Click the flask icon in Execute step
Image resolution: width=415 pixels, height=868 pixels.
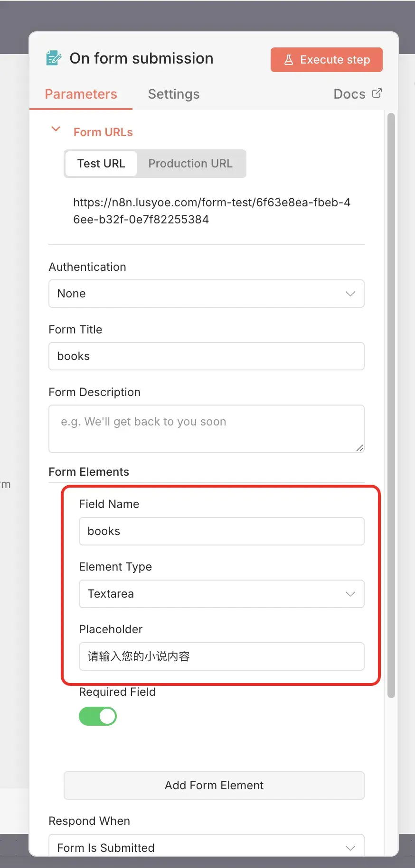pyautogui.click(x=288, y=60)
